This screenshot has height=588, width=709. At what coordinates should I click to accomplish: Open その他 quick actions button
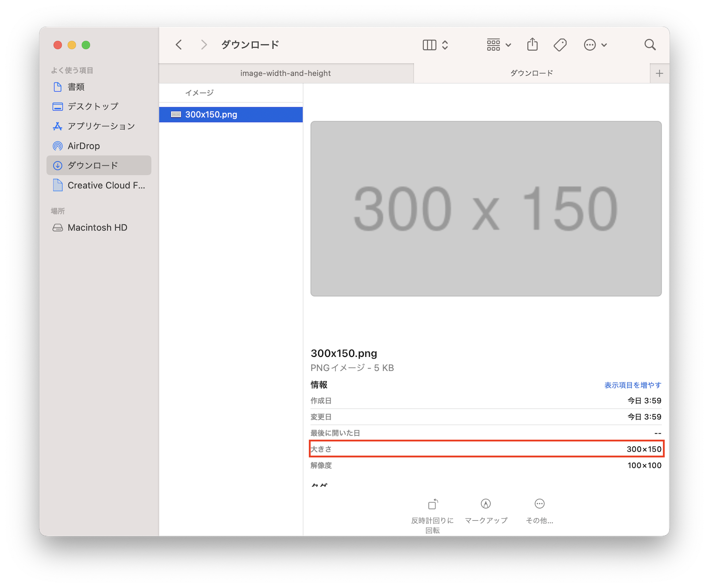point(539,511)
